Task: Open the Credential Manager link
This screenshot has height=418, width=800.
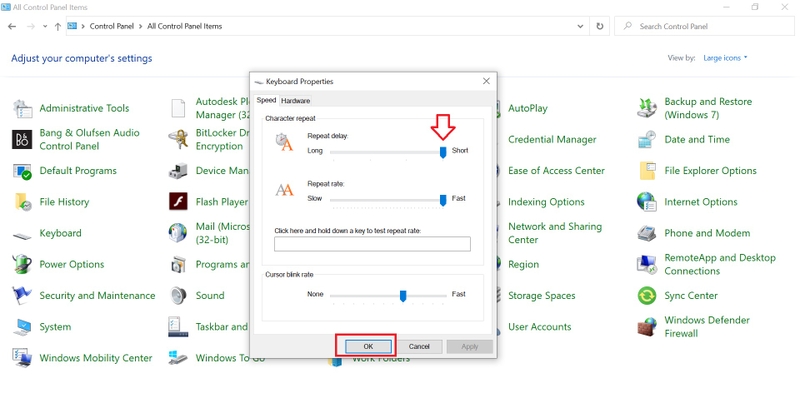Action: tap(552, 139)
